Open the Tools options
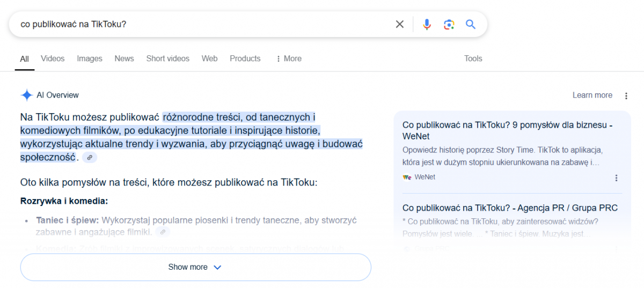644x288 pixels. [473, 58]
